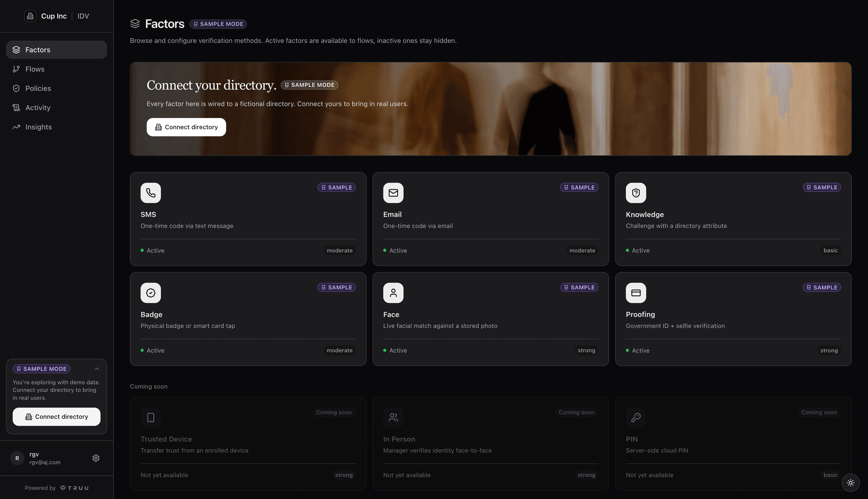The height and width of the screenshot is (499, 868).
Task: Click the R user avatar
Action: 17,458
